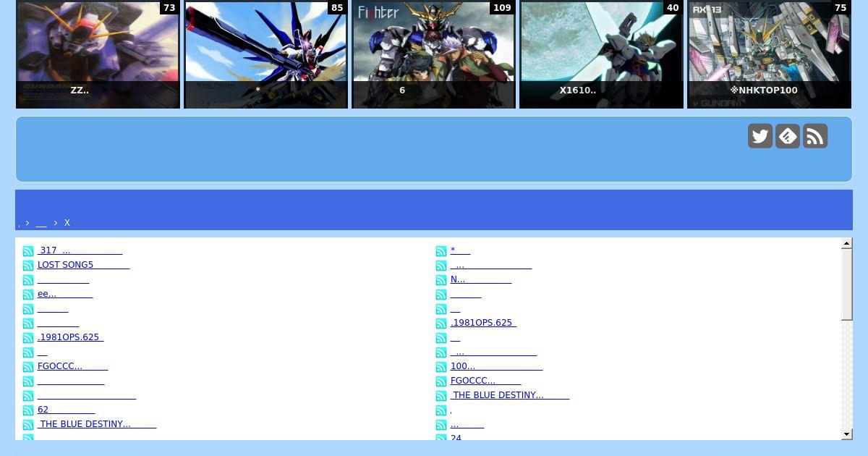Click the list's vertical scrollbar thumb
This screenshot has height=456, width=868.
pos(847,285)
